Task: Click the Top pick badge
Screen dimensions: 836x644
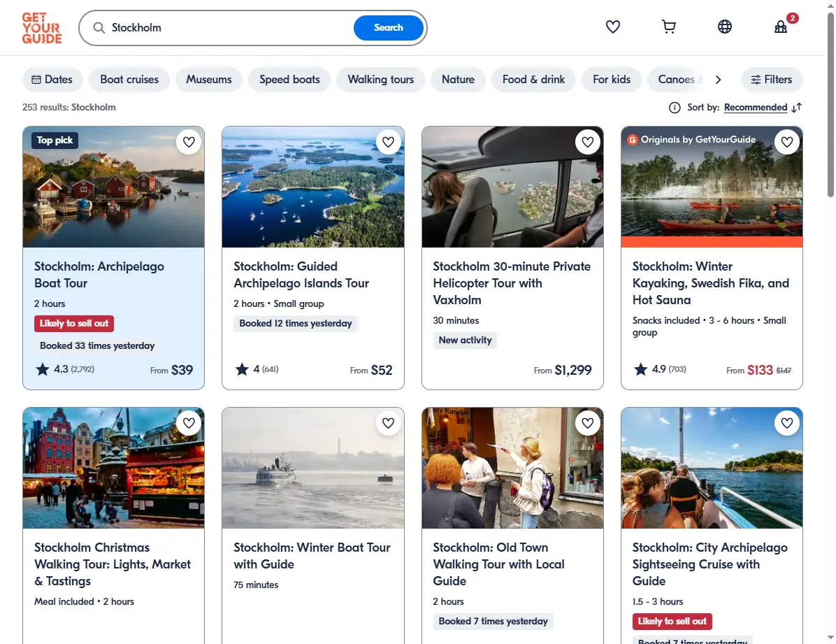Action: coord(55,141)
